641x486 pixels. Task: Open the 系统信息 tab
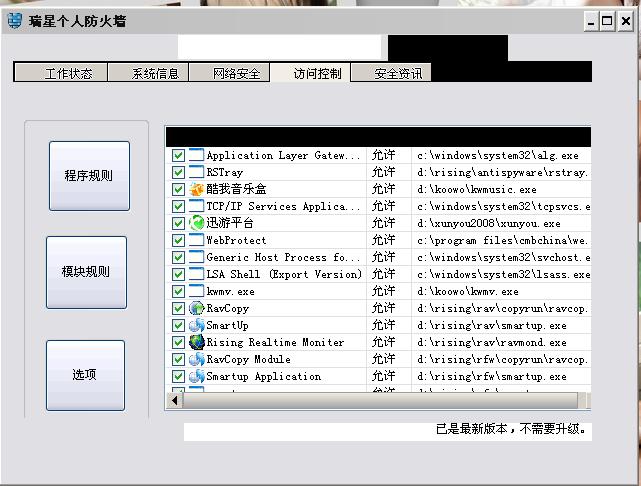[x=148, y=73]
